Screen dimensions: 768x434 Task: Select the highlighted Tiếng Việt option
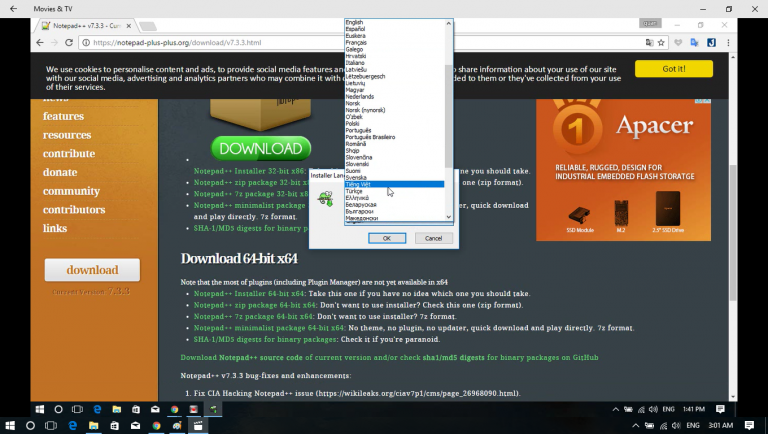394,184
